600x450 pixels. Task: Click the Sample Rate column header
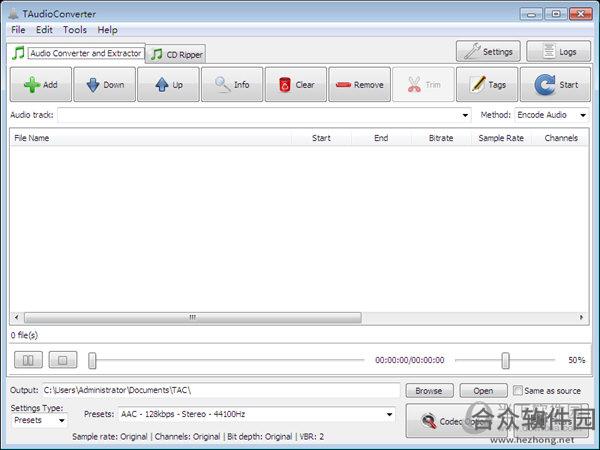pyautogui.click(x=501, y=138)
